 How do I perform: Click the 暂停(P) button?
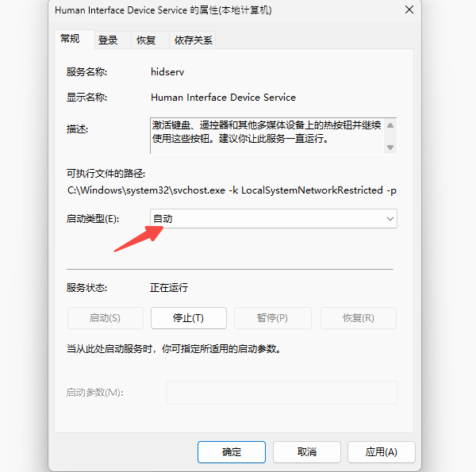[x=273, y=318]
